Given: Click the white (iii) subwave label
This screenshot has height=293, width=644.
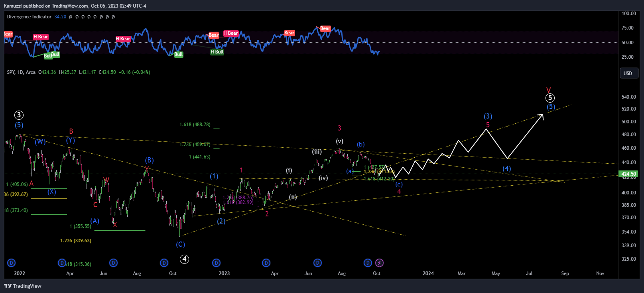Looking at the screenshot, I should tap(317, 152).
